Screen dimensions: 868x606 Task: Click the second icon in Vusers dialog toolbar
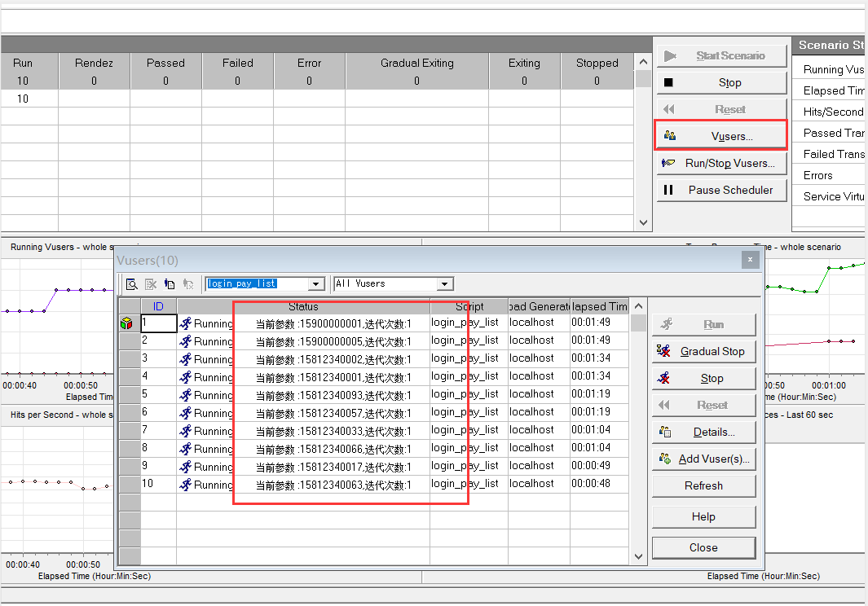point(151,284)
